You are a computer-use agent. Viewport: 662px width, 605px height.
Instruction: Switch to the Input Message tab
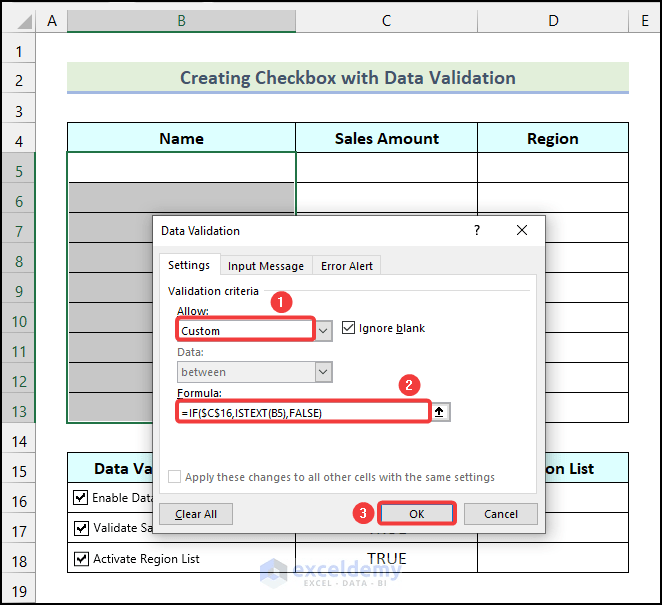tap(266, 266)
